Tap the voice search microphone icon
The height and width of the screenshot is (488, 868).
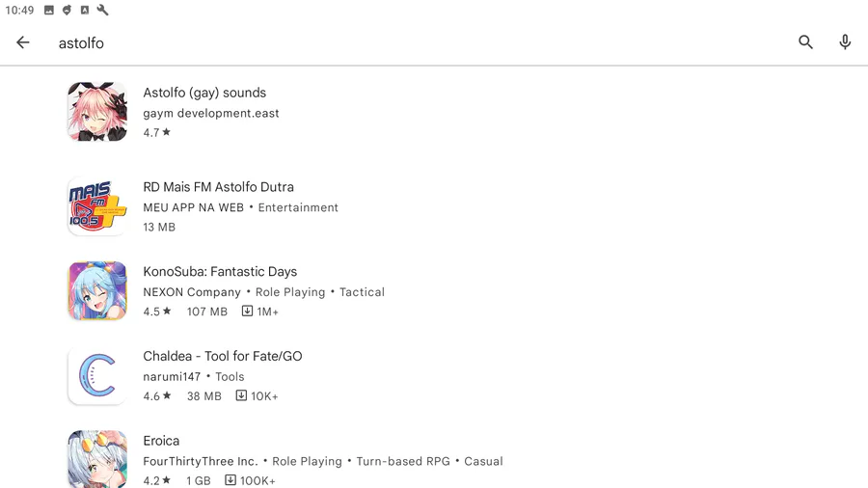845,42
